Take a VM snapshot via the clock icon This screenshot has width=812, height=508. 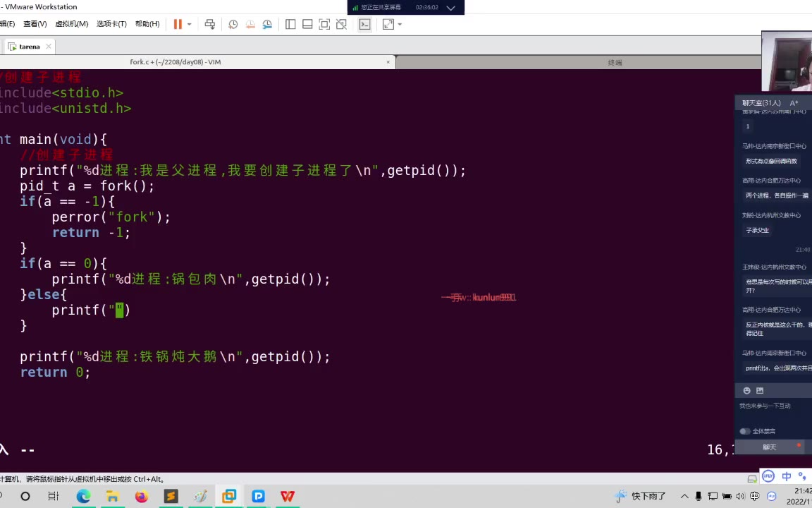[x=233, y=24]
